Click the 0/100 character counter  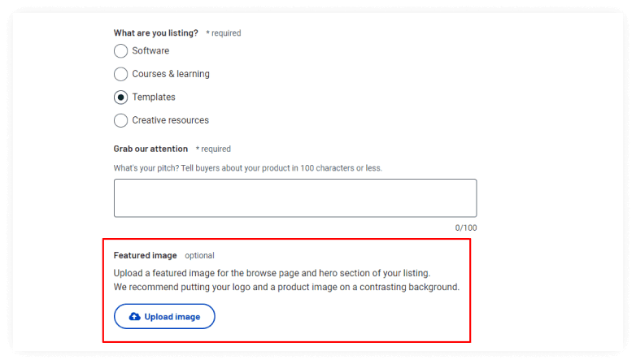(x=466, y=227)
